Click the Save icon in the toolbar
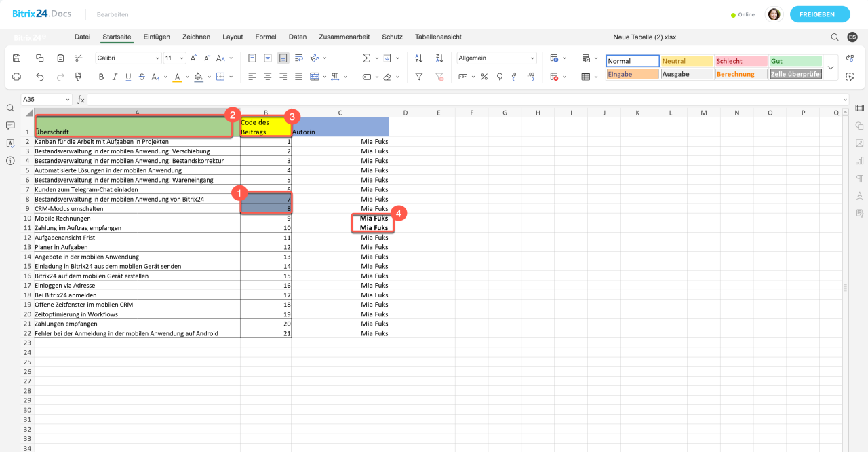 [16, 58]
